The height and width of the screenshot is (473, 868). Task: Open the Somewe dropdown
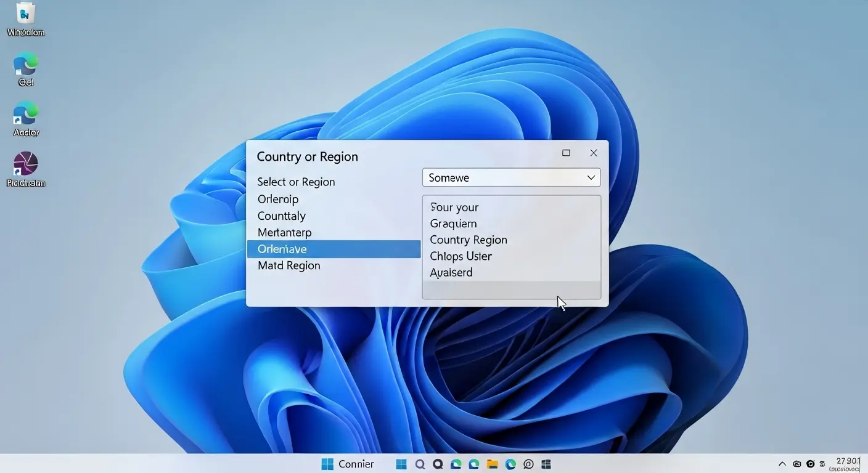point(511,177)
